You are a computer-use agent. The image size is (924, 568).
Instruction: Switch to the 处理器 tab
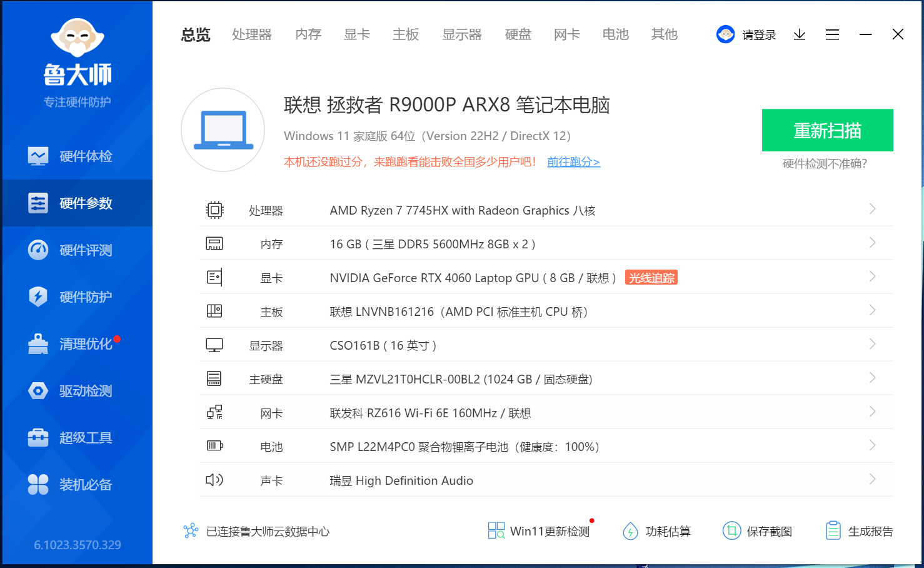click(x=252, y=34)
